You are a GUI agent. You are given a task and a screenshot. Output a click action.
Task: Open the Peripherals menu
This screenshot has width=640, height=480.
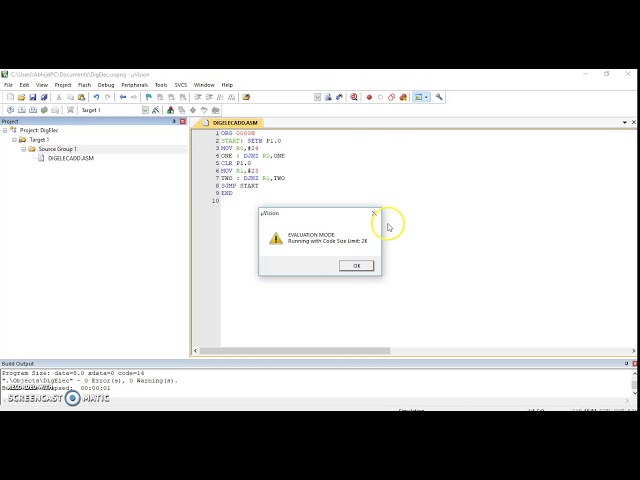[x=134, y=85]
